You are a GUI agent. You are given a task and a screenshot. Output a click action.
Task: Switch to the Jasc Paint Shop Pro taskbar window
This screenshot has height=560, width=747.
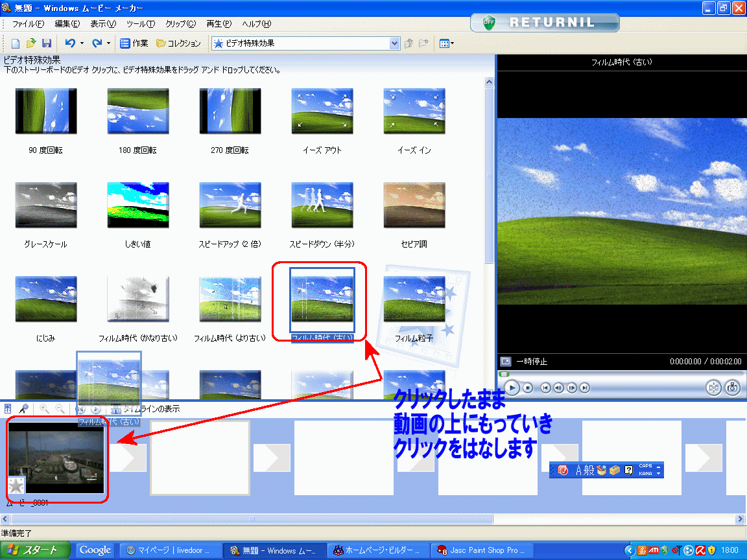(482, 550)
